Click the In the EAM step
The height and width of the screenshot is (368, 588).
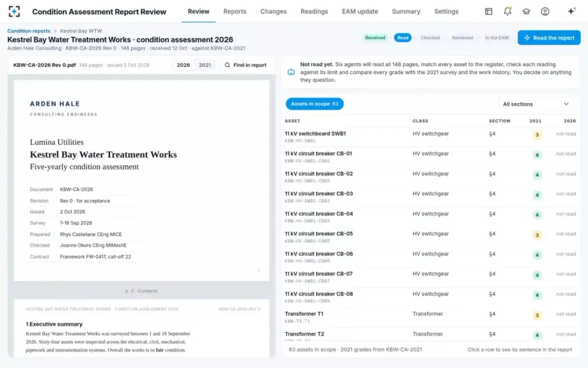497,38
